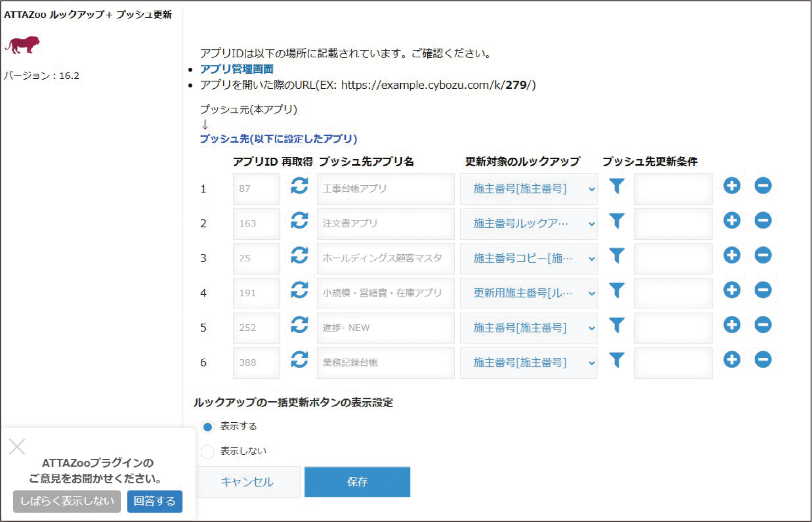Screen dimensions: 812x522
Task: Open 施主番号コピー dropdown in row 3
Action: pos(529,258)
